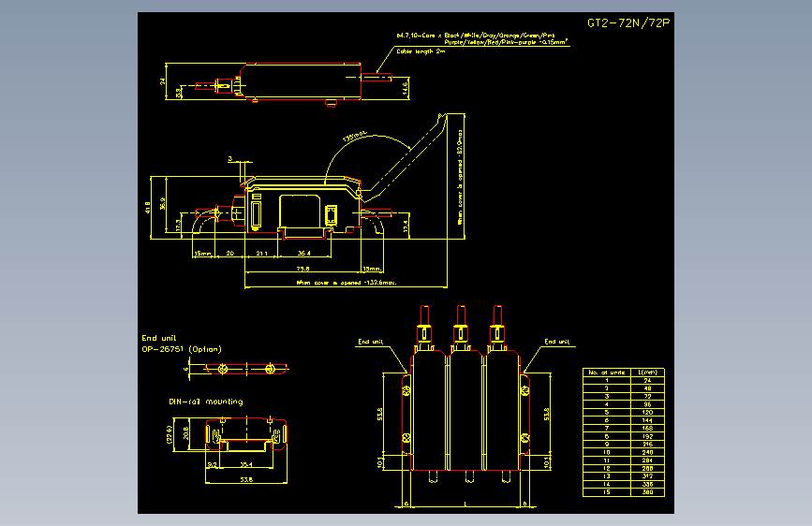Click the 14.6 dimension beside the cable outlet
Screen dimensions: 812x526
tap(406, 88)
